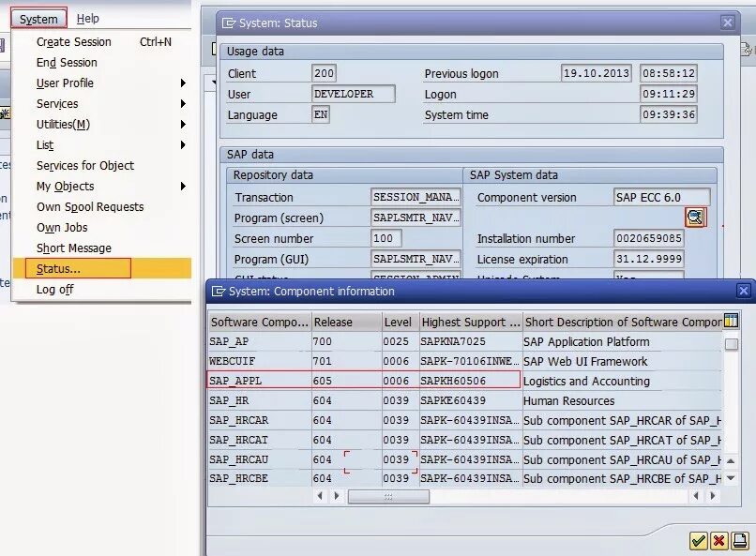Click the Screen number field 100
This screenshot has height=556, width=756.
tap(386, 238)
